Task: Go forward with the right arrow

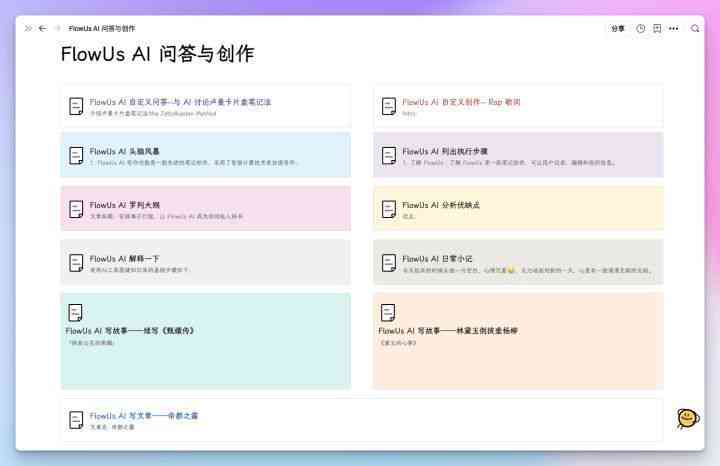Action: pyautogui.click(x=58, y=28)
